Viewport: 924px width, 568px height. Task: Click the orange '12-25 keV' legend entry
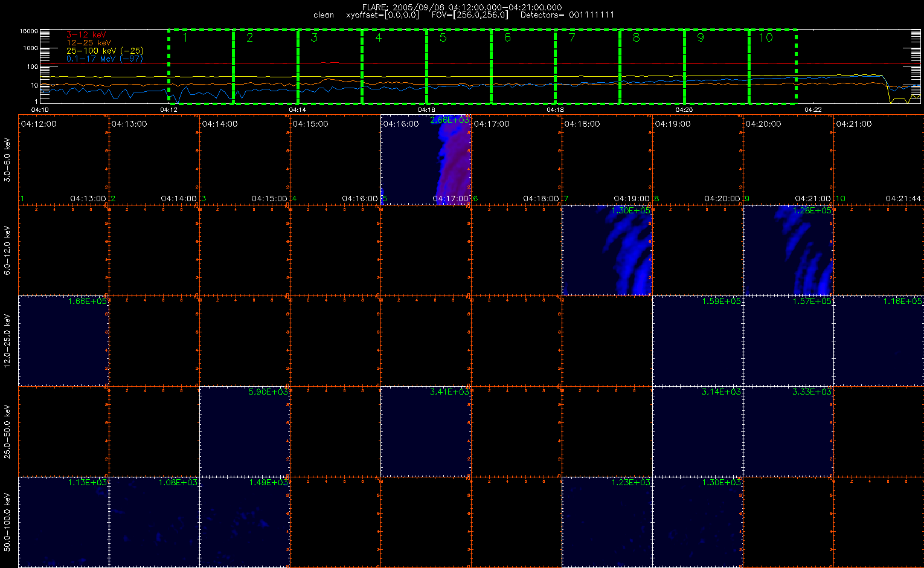coord(89,43)
